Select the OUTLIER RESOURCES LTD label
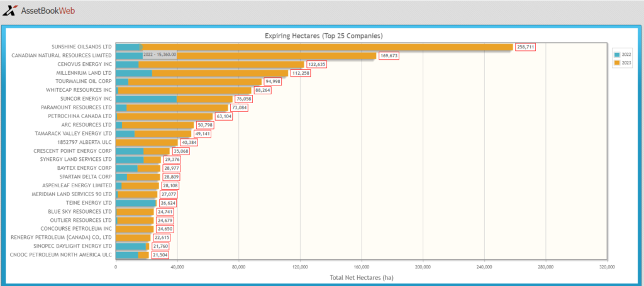Viewport: 644px width, 286px height. [81, 221]
